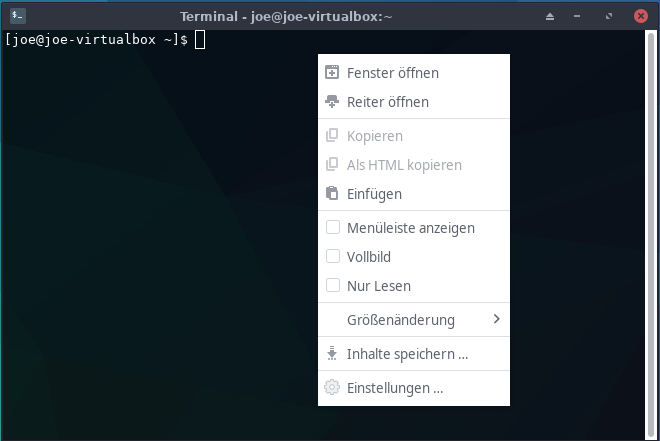Click the copy icon next to Kopieren

[x=333, y=135]
